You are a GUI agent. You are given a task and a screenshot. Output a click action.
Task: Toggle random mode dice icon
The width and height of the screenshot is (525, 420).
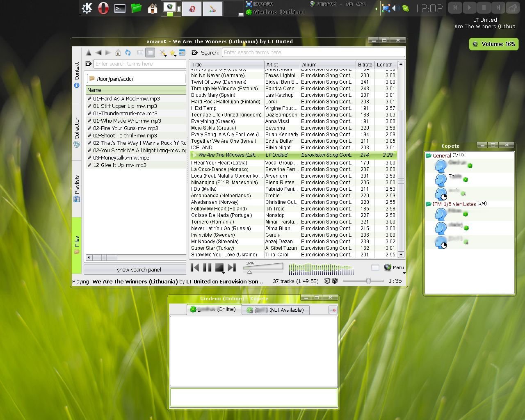pyautogui.click(x=335, y=281)
